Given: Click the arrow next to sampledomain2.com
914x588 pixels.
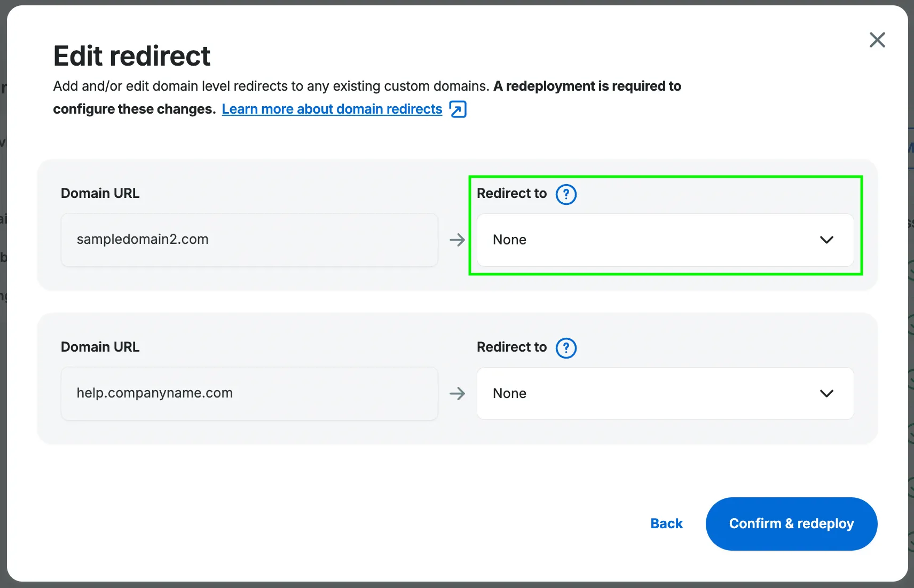Looking at the screenshot, I should [458, 240].
